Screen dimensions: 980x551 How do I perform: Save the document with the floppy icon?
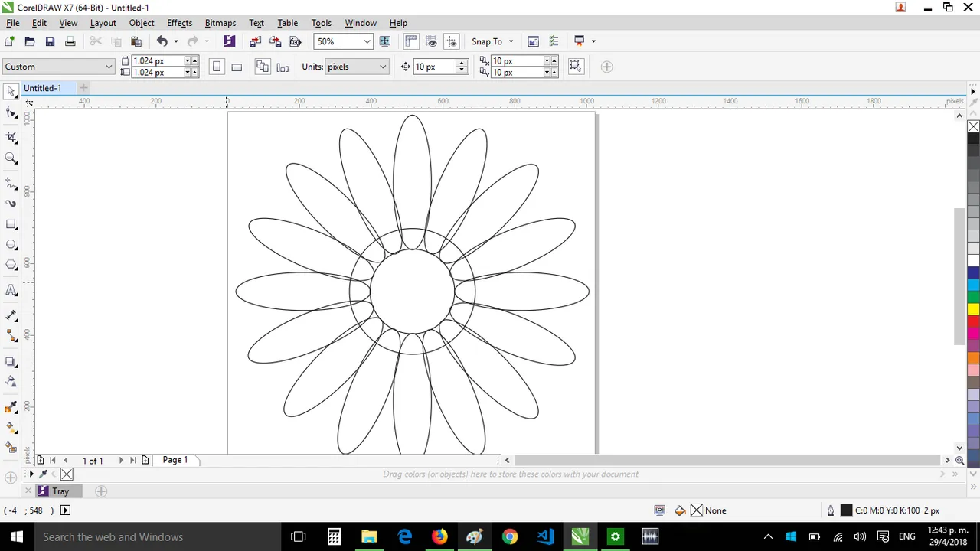tap(50, 41)
